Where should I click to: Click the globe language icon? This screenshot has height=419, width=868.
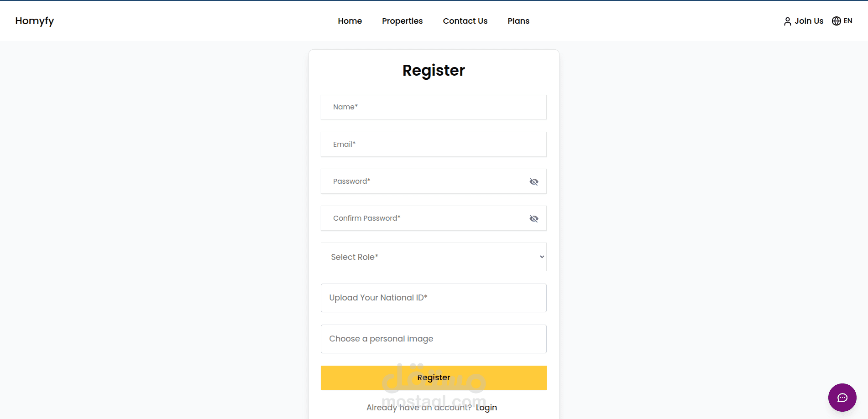point(836,21)
